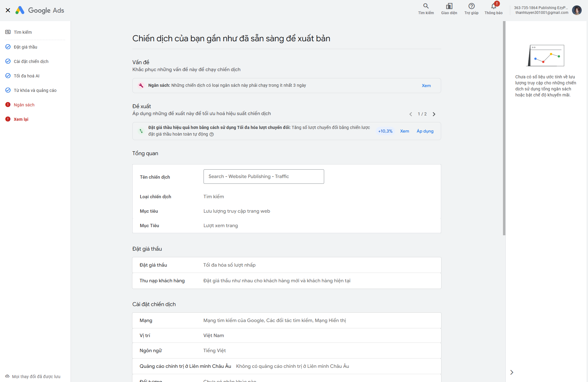Open the Mạng settings row

286,321
